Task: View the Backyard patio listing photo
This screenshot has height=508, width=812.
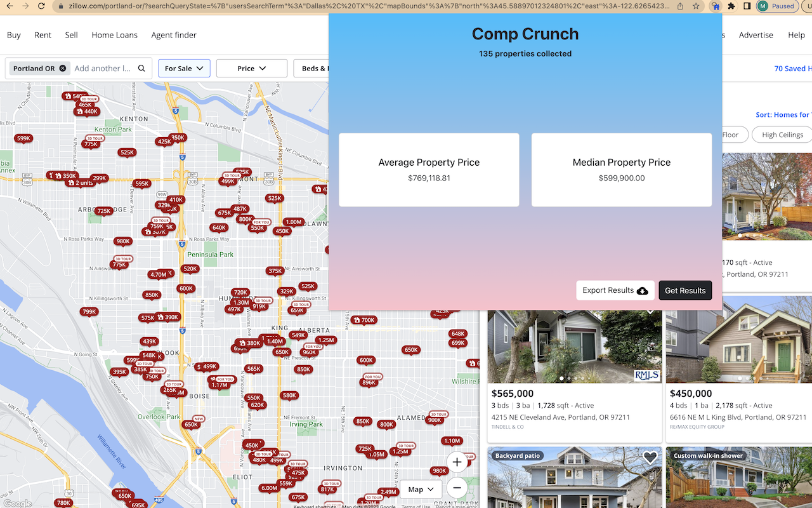Action: [x=575, y=478]
